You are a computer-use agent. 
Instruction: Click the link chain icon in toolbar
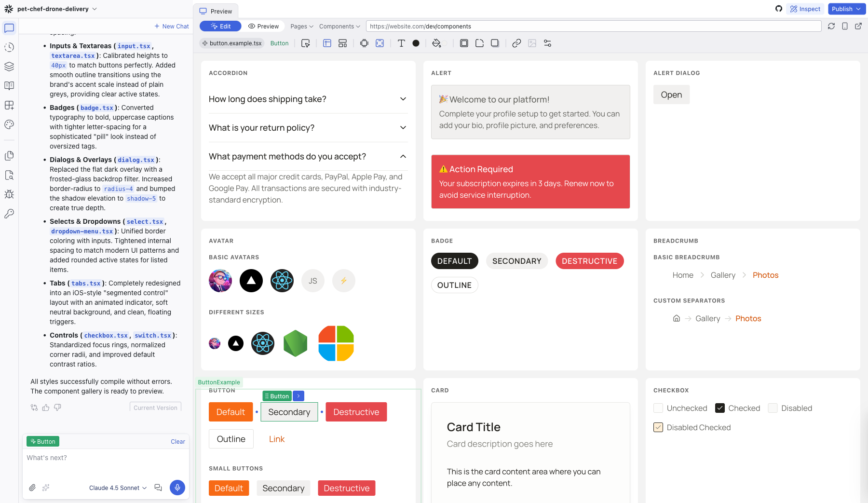coord(516,43)
